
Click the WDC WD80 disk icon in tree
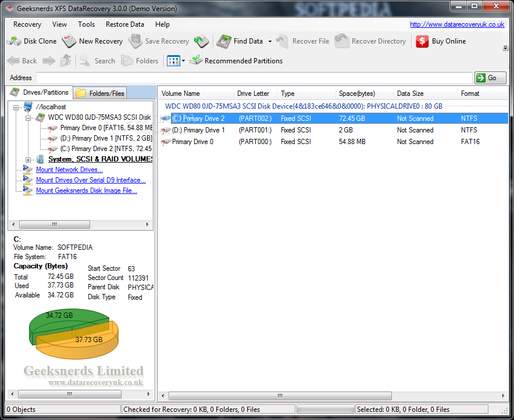click(40, 117)
